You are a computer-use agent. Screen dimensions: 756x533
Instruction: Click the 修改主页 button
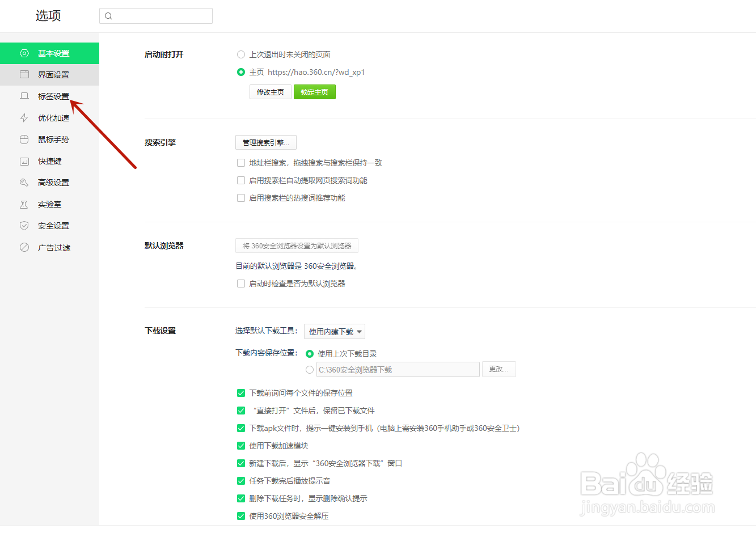tap(271, 92)
